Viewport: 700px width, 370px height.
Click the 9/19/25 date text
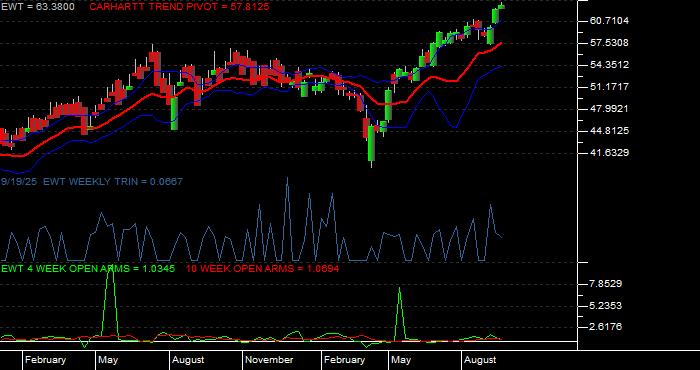click(x=19, y=182)
